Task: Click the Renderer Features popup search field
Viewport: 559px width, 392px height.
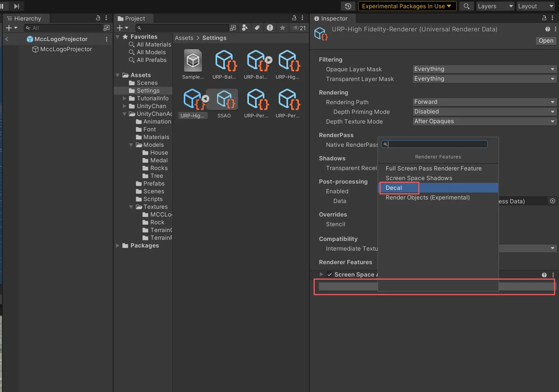Action: click(x=437, y=144)
